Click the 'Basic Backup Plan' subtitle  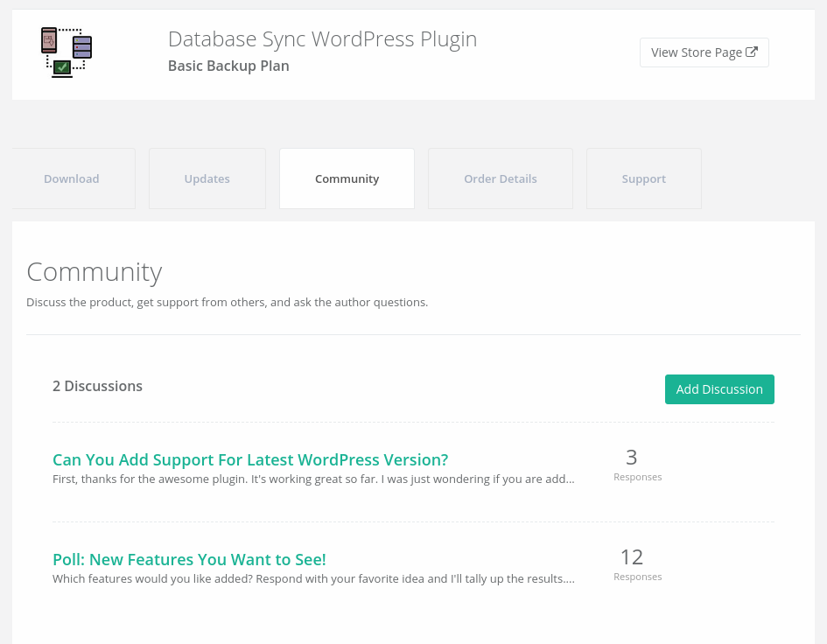tap(228, 66)
